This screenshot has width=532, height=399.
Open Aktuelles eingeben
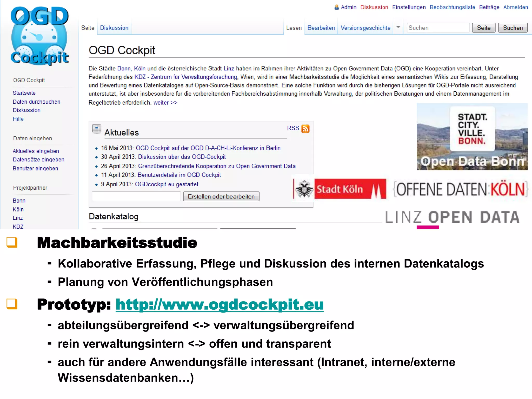pos(36,151)
